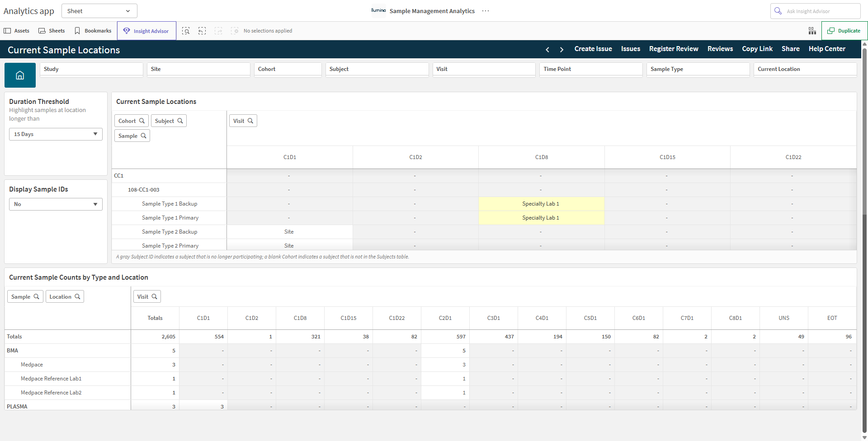Open the Sheets menu

52,31
